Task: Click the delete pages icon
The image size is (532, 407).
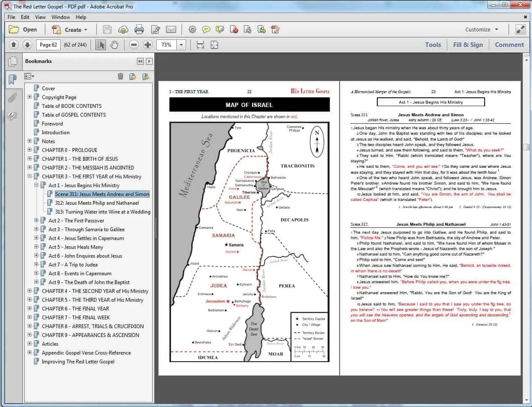Action: point(234,29)
